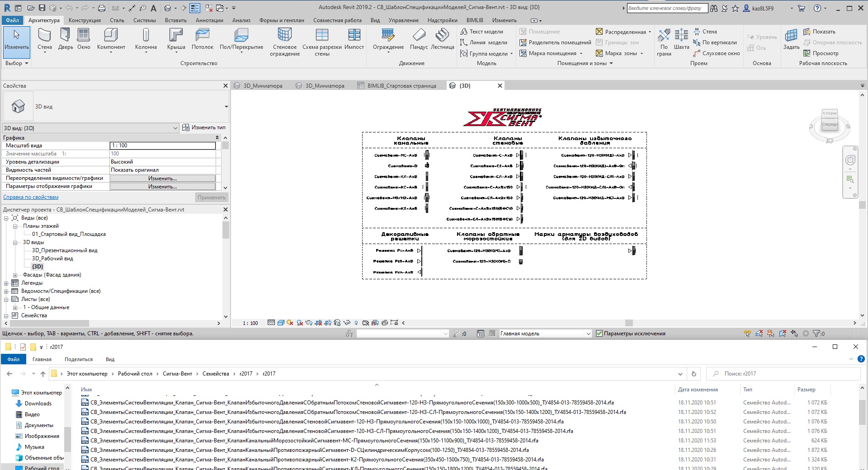The image size is (868, 470).
Task: Open the Аннотации ribbon tab
Action: (x=209, y=20)
